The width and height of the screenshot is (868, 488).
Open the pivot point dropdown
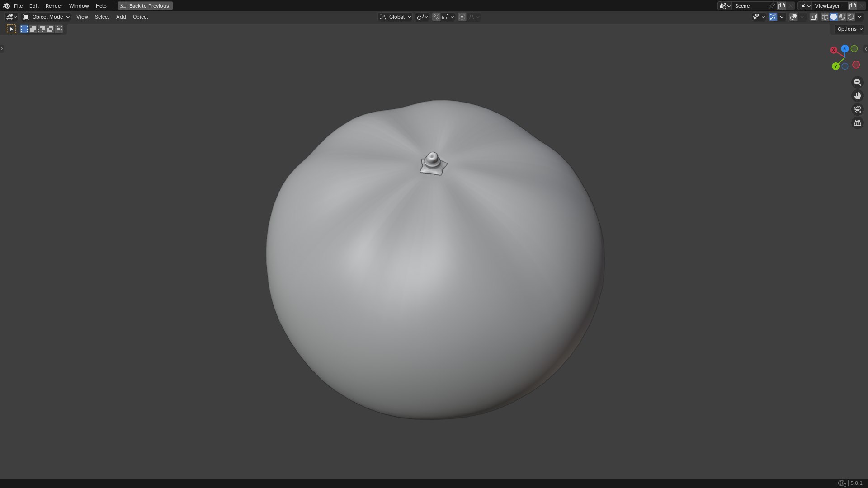[422, 17]
